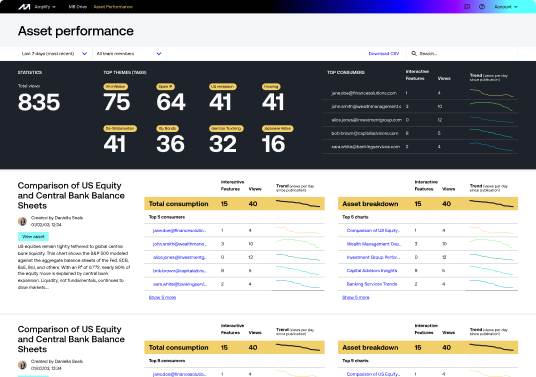Click the Download CSV link
This screenshot has height=377, width=536.
click(x=384, y=54)
